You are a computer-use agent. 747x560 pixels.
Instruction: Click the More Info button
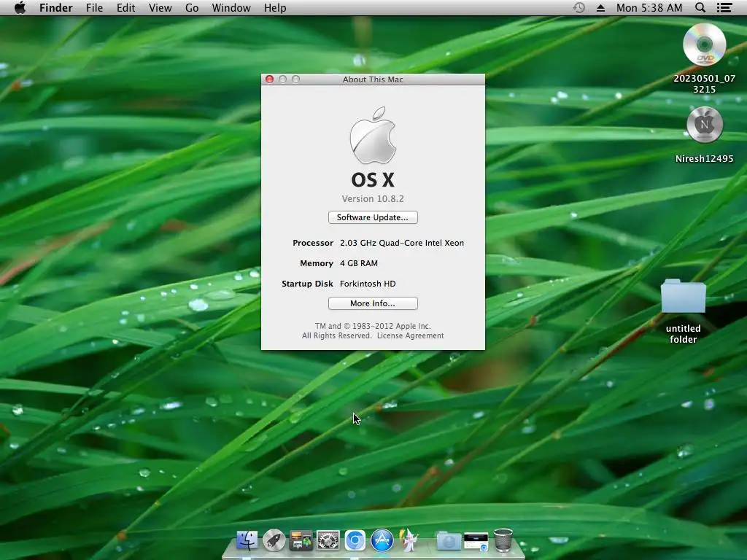(x=373, y=303)
